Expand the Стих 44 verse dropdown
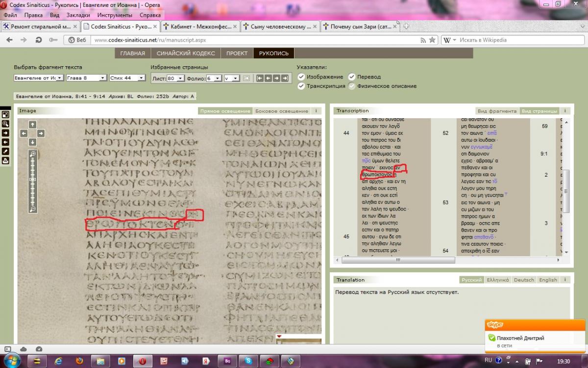Image resolution: width=588 pixels, height=368 pixels. [127, 78]
